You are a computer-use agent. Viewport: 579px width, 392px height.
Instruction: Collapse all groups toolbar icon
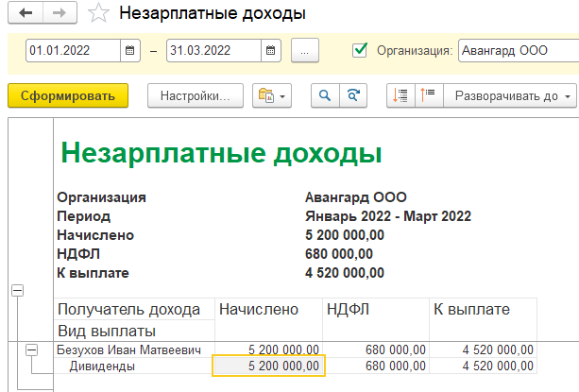coord(400,95)
